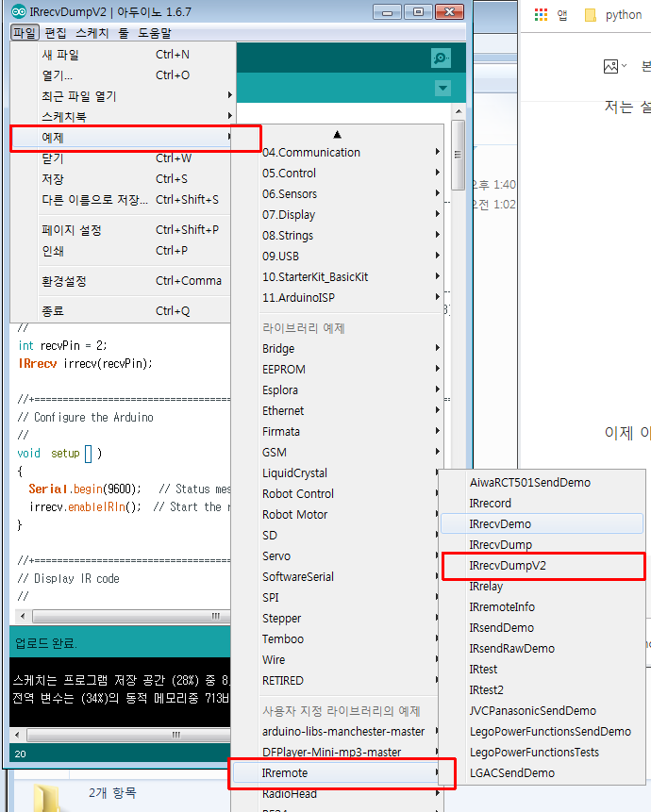Open IRrecvDumpV2 example sketch
The image size is (651, 812).
coord(542,566)
